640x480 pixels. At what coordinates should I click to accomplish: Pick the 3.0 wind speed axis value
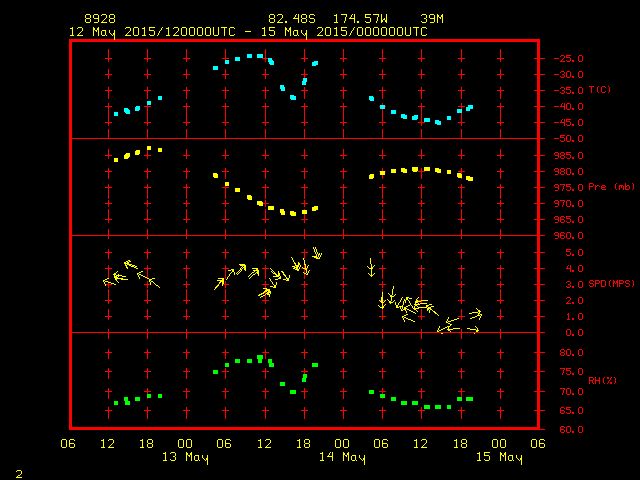tap(574, 285)
